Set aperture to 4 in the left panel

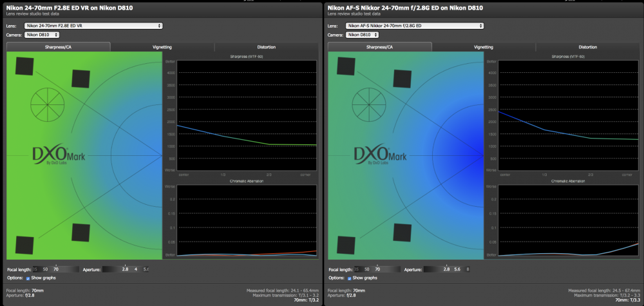[136, 269]
